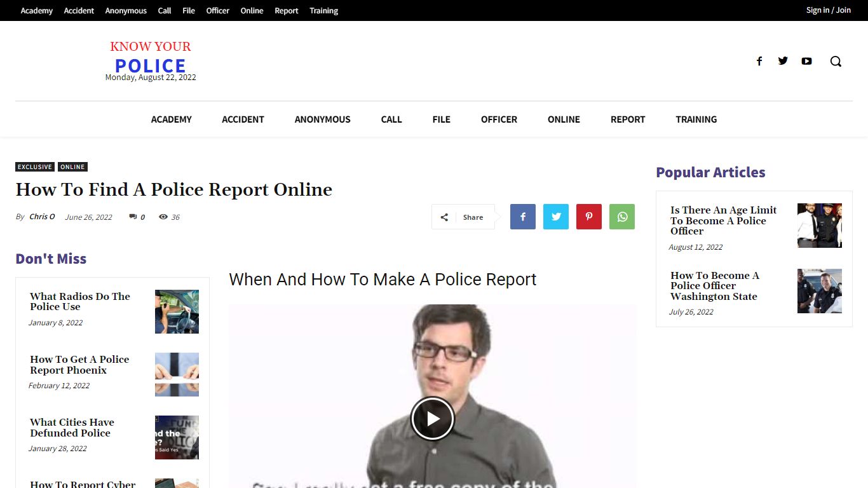Click the 'January 28, 2022' date
The height and width of the screenshot is (488, 868).
click(x=57, y=449)
